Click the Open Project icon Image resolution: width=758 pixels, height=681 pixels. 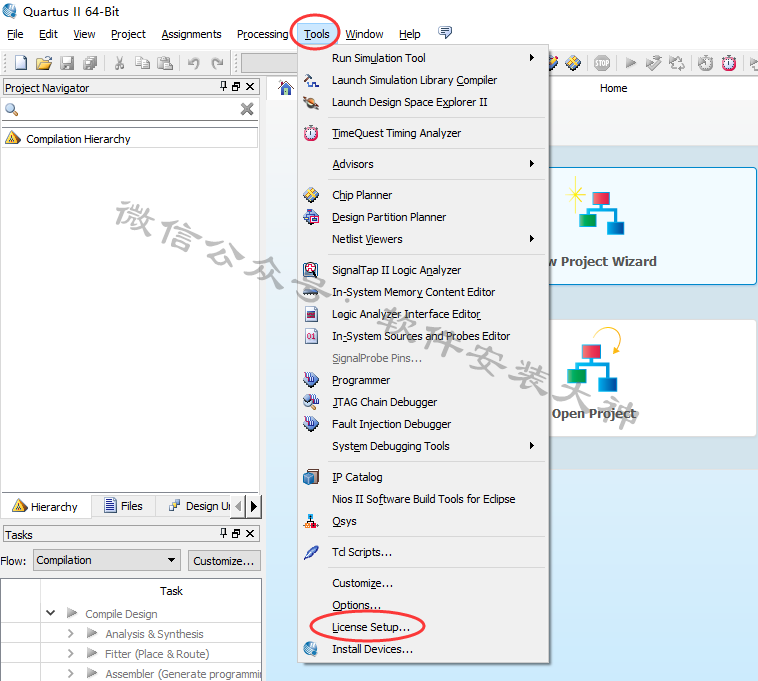click(594, 360)
